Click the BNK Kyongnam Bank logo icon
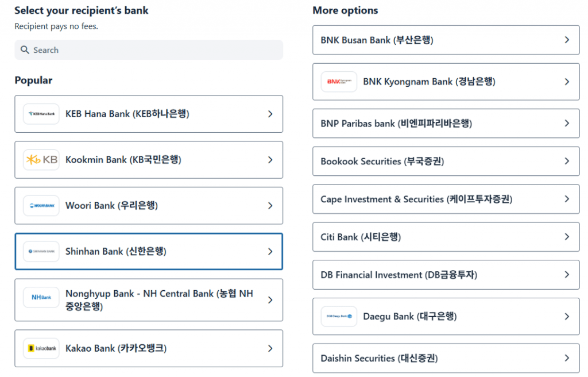Image resolution: width=588 pixels, height=377 pixels. tap(339, 82)
